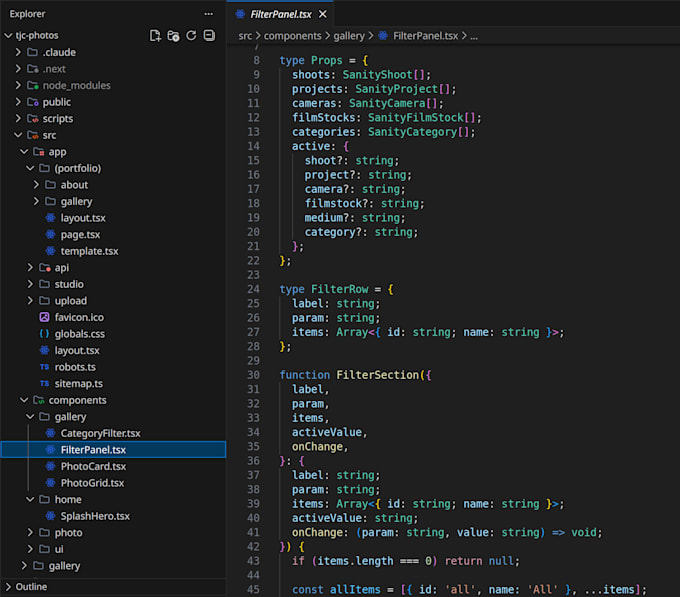Click the New File icon in Explorer header

tap(155, 36)
